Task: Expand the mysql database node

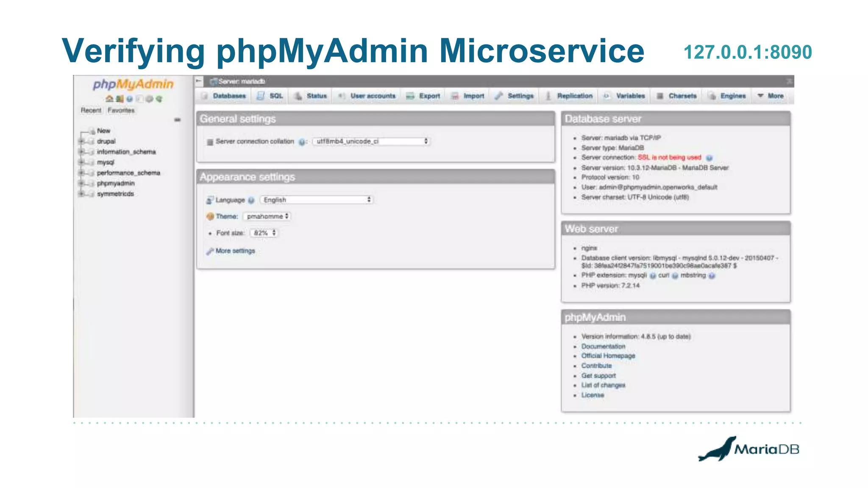Action: click(81, 162)
